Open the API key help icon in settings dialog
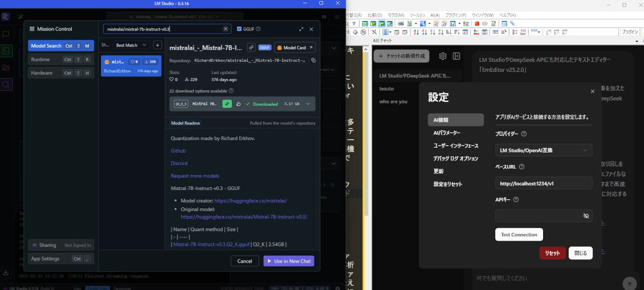The height and width of the screenshot is (290, 644). click(x=516, y=200)
